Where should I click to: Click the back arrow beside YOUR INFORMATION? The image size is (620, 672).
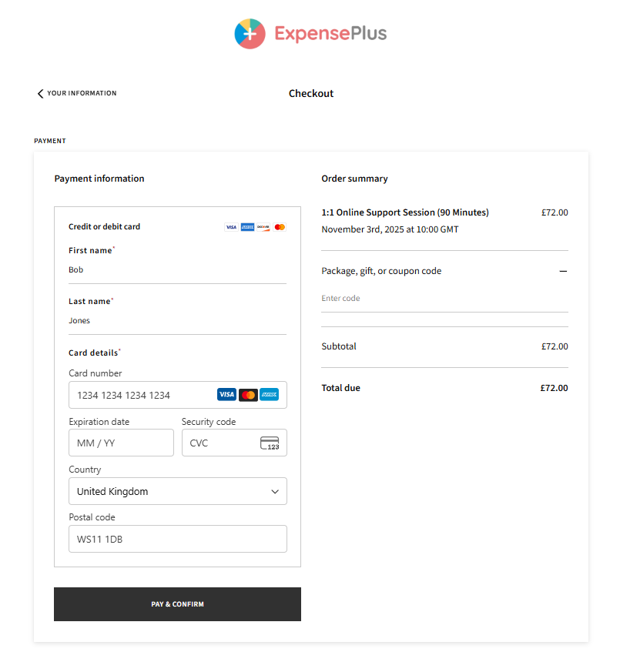pyautogui.click(x=40, y=92)
